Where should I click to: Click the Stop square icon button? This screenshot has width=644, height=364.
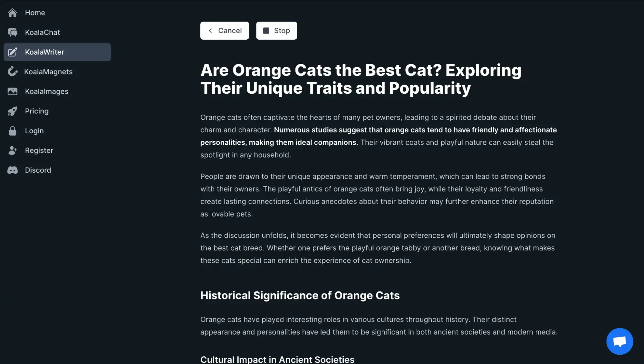click(x=265, y=30)
